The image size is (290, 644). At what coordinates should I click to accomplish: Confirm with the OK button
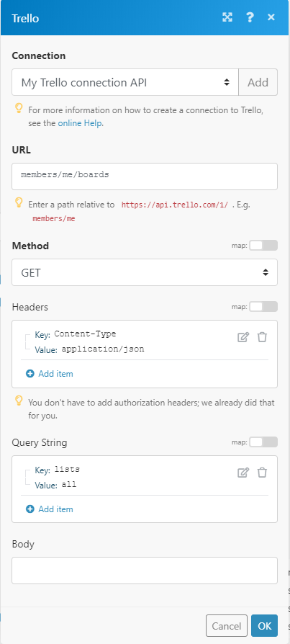[265, 625]
